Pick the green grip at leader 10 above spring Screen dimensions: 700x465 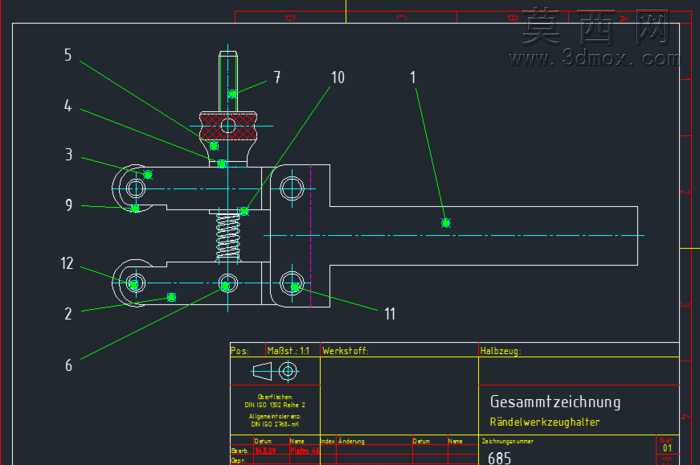pos(244,212)
